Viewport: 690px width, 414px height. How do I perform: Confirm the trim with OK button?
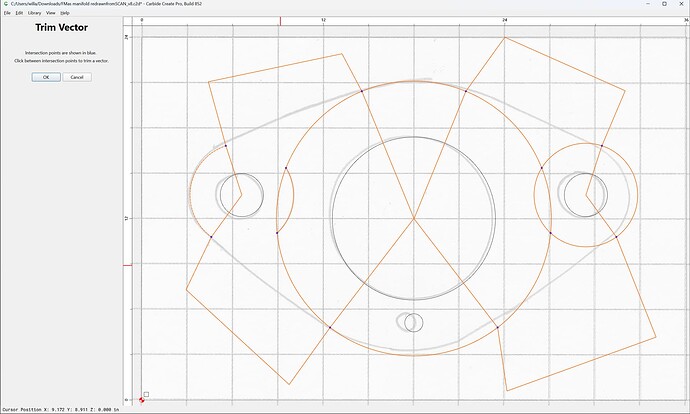pyautogui.click(x=46, y=77)
